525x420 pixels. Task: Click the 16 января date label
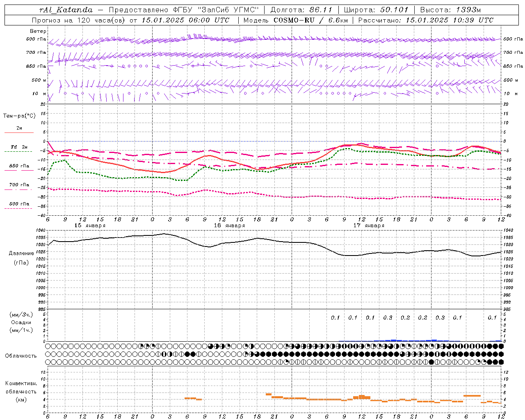click(x=229, y=226)
